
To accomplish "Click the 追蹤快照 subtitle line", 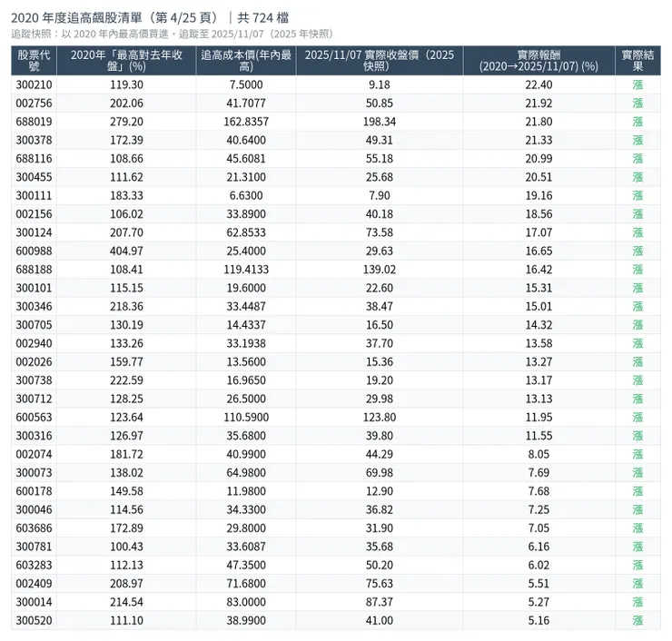I will pos(173,34).
